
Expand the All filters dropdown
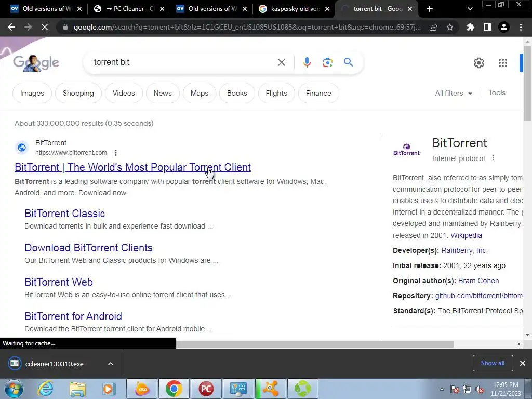[454, 93]
